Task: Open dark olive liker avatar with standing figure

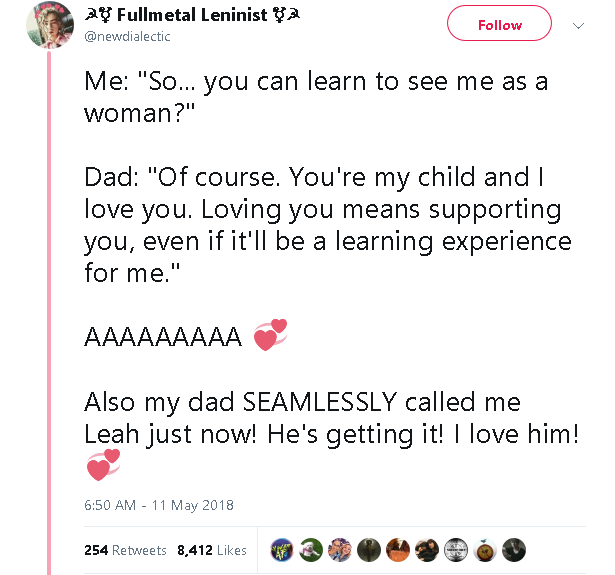Action: 369,550
